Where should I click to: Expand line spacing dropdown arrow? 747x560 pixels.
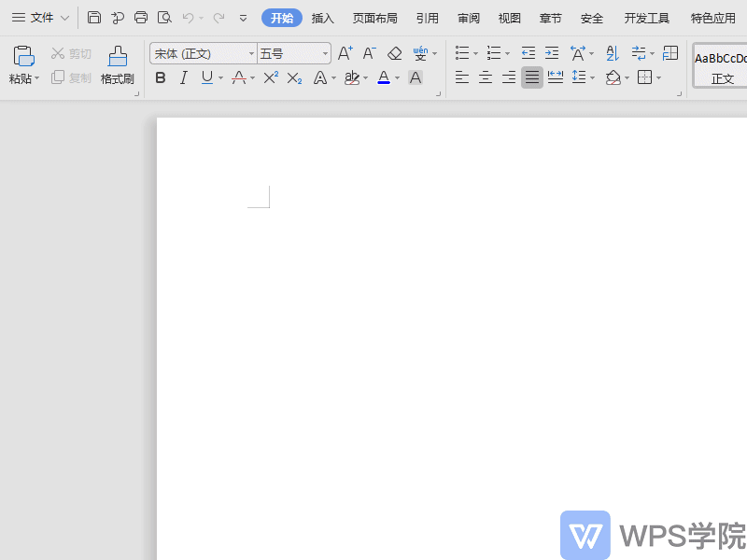tap(593, 77)
